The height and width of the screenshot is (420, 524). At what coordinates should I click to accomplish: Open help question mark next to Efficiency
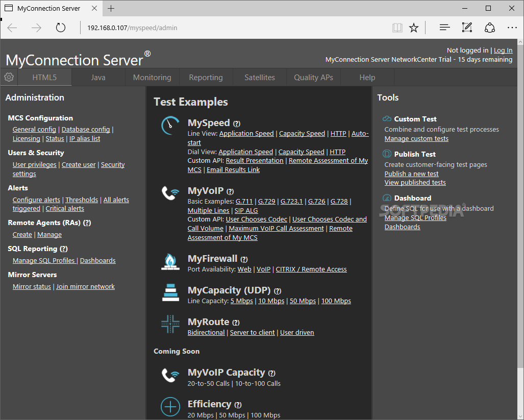click(x=238, y=405)
